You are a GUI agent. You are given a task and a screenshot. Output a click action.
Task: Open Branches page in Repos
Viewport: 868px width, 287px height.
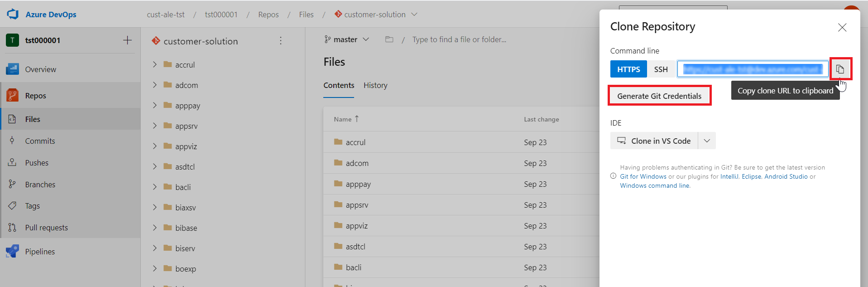40,185
